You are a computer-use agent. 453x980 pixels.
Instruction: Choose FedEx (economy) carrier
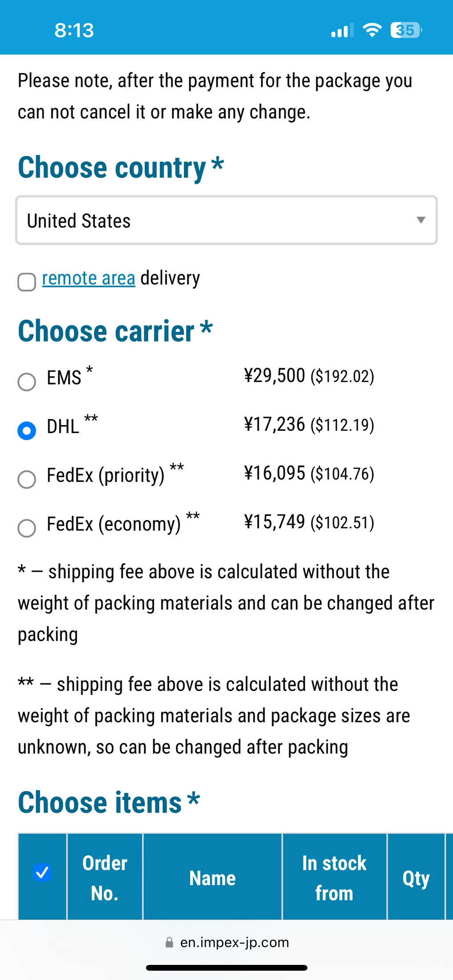pyautogui.click(x=27, y=528)
